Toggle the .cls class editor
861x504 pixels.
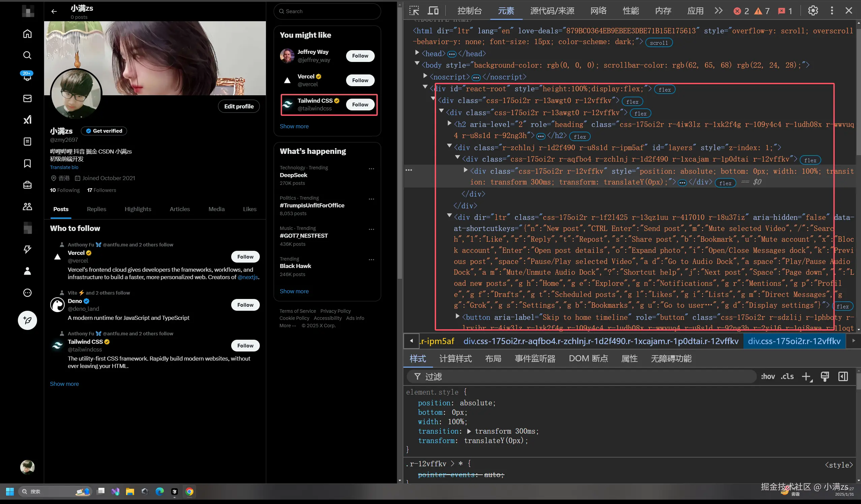click(x=787, y=376)
